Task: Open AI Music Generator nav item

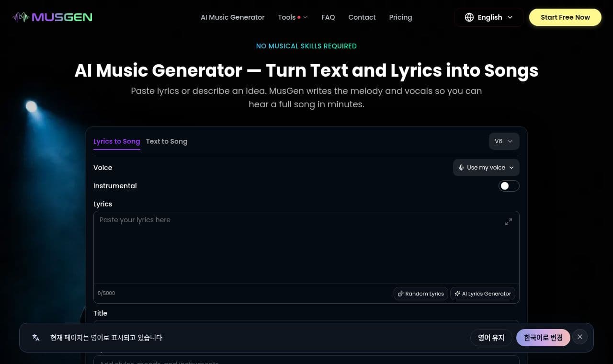Action: [233, 17]
